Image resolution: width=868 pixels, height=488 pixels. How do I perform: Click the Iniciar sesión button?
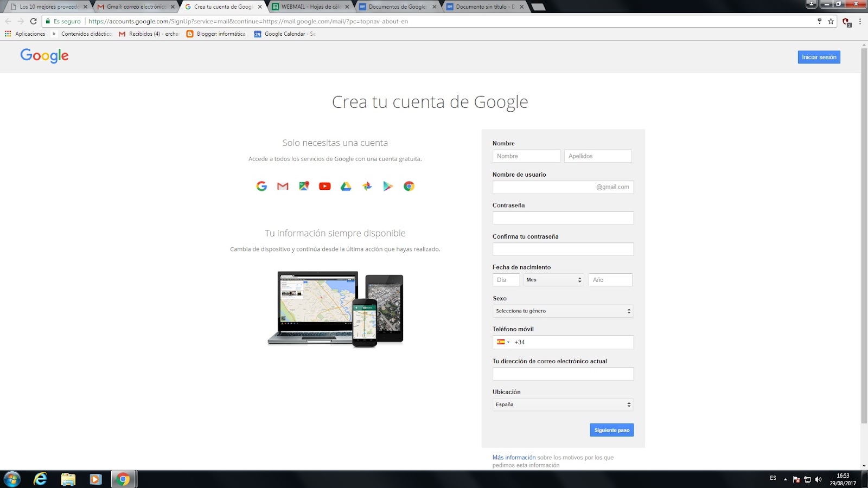pos(819,57)
